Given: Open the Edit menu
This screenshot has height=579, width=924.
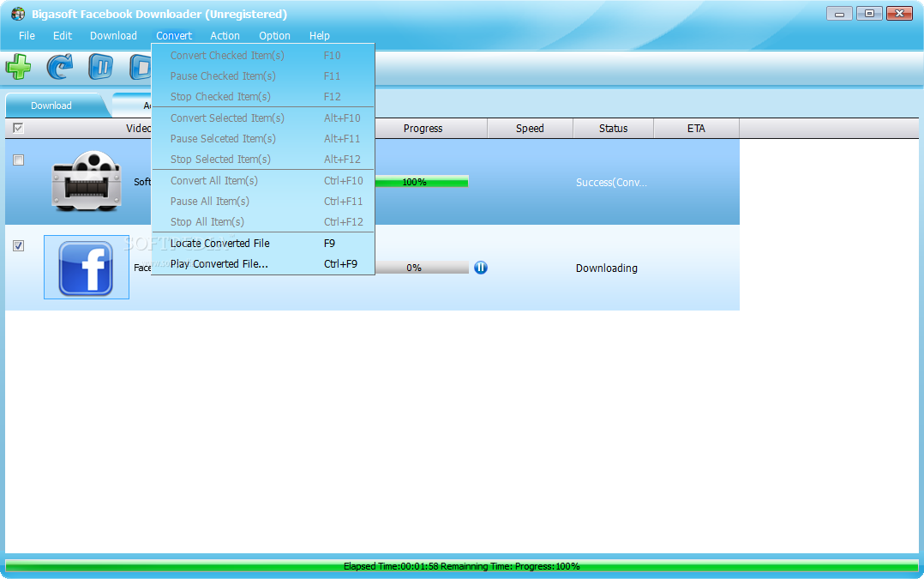Looking at the screenshot, I should (63, 35).
